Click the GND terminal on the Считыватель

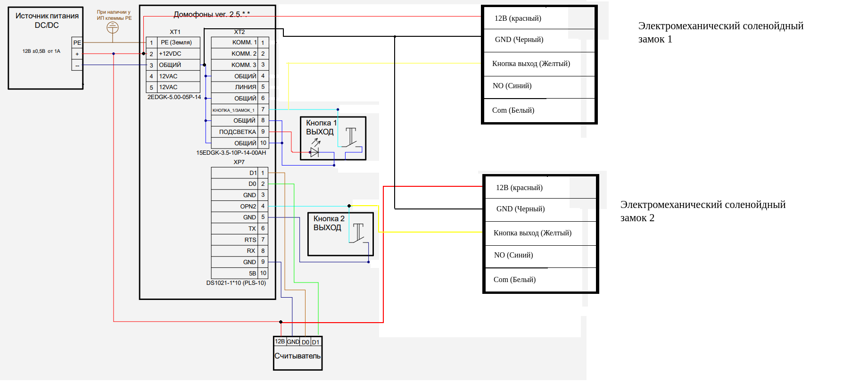[x=293, y=341]
